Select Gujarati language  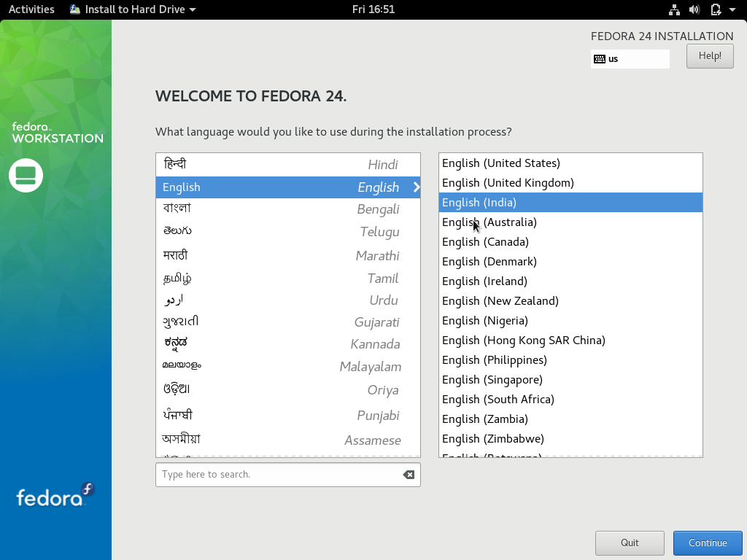[287, 322]
